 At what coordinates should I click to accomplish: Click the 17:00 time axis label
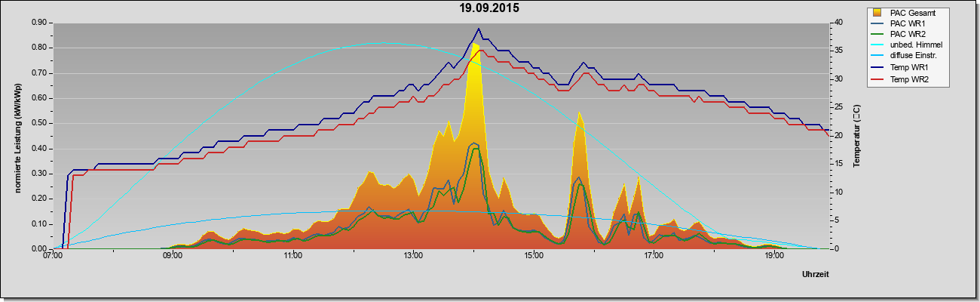[x=654, y=255]
